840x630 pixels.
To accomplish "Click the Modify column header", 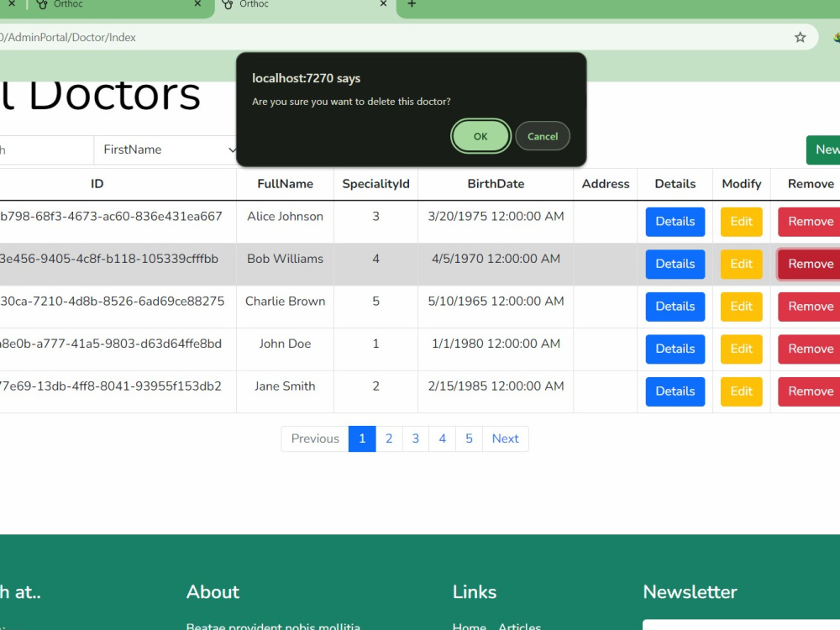I will coord(742,184).
